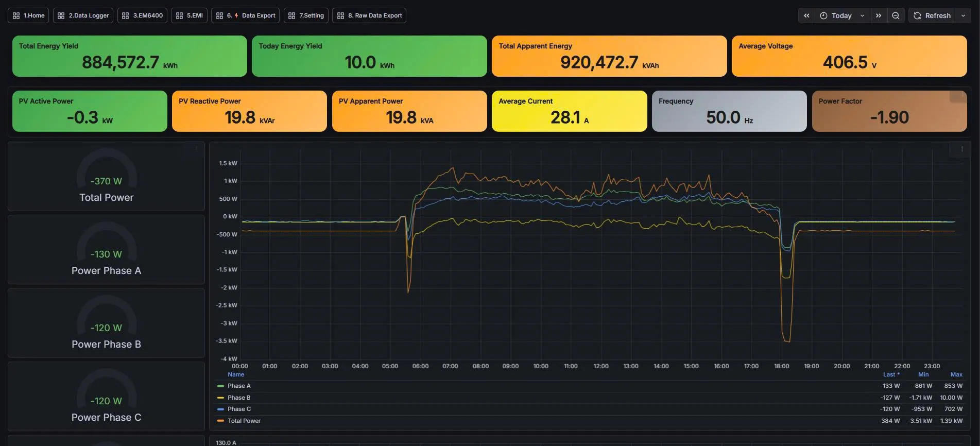Image resolution: width=980 pixels, height=446 pixels.
Task: Click the -133 W Phase A last value
Action: [x=889, y=386]
